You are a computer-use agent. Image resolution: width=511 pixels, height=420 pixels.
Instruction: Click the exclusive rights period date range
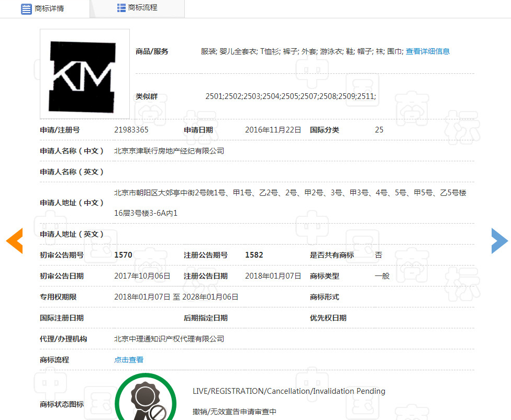pos(176,297)
